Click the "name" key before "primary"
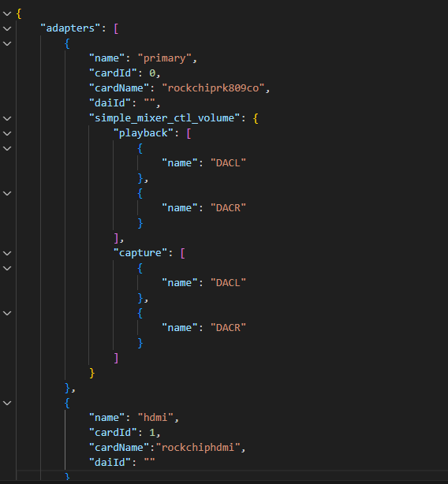 pyautogui.click(x=106, y=58)
